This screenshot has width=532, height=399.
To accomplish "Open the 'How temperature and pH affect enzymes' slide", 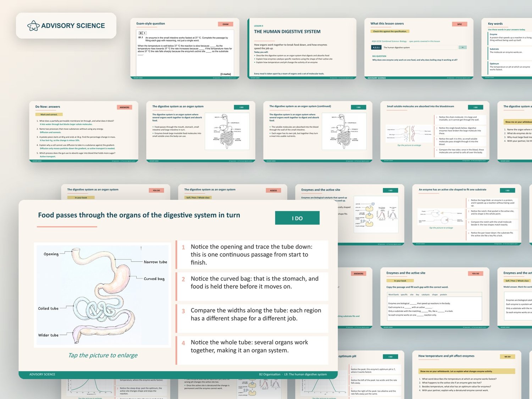I will click(467, 375).
